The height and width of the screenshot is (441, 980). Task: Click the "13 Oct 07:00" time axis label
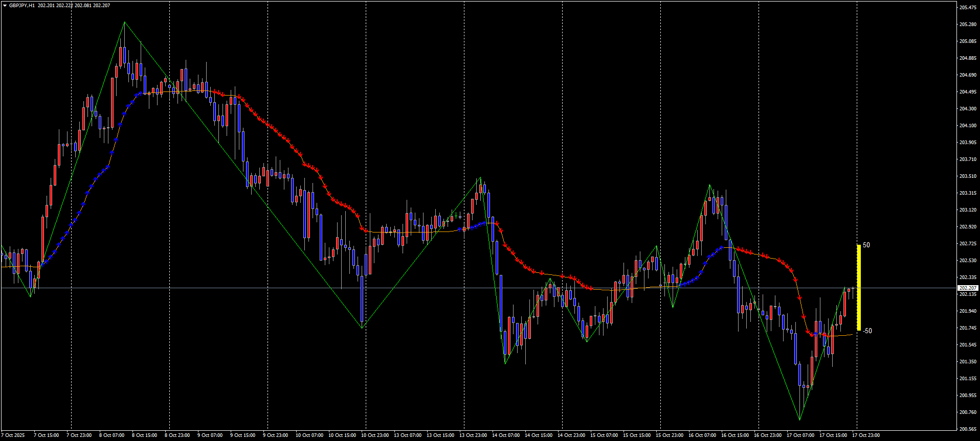tap(408, 435)
